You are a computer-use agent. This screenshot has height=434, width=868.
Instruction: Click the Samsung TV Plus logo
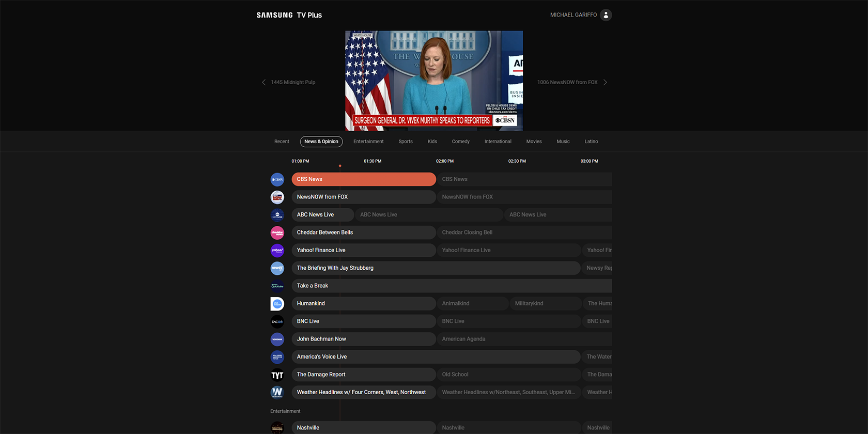(289, 15)
